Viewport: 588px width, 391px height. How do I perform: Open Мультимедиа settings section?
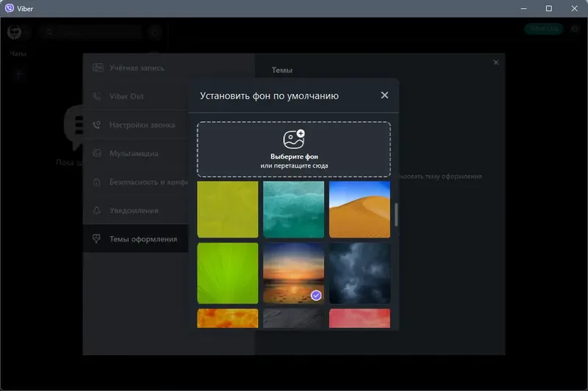click(136, 154)
